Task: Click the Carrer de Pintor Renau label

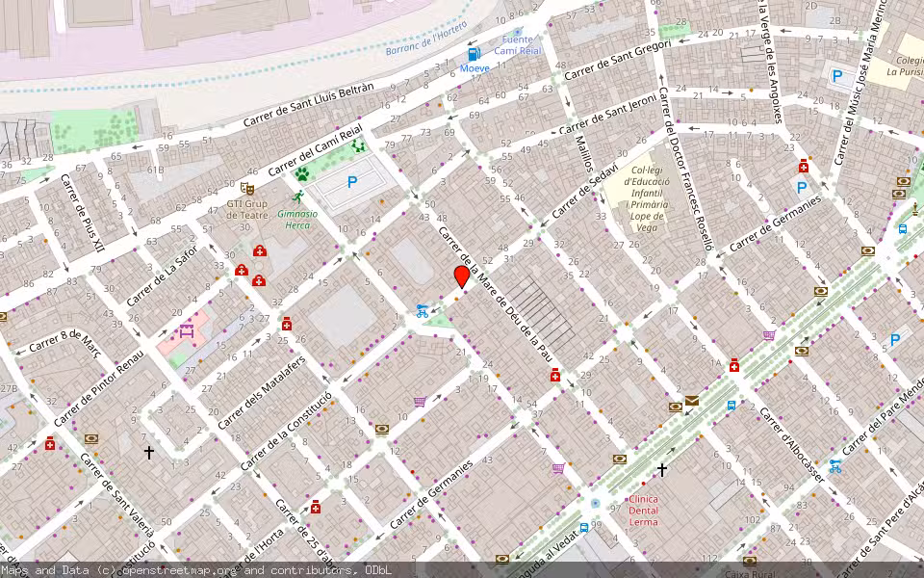Action: (98, 388)
